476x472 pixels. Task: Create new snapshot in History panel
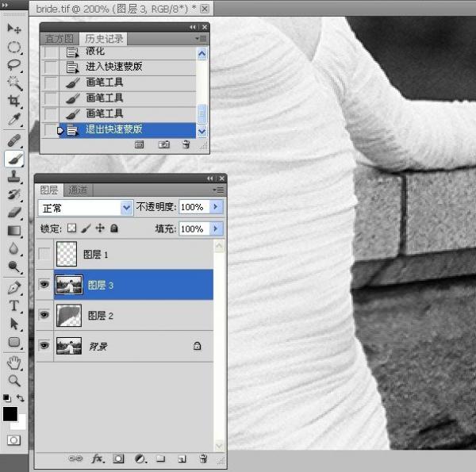pyautogui.click(x=164, y=144)
